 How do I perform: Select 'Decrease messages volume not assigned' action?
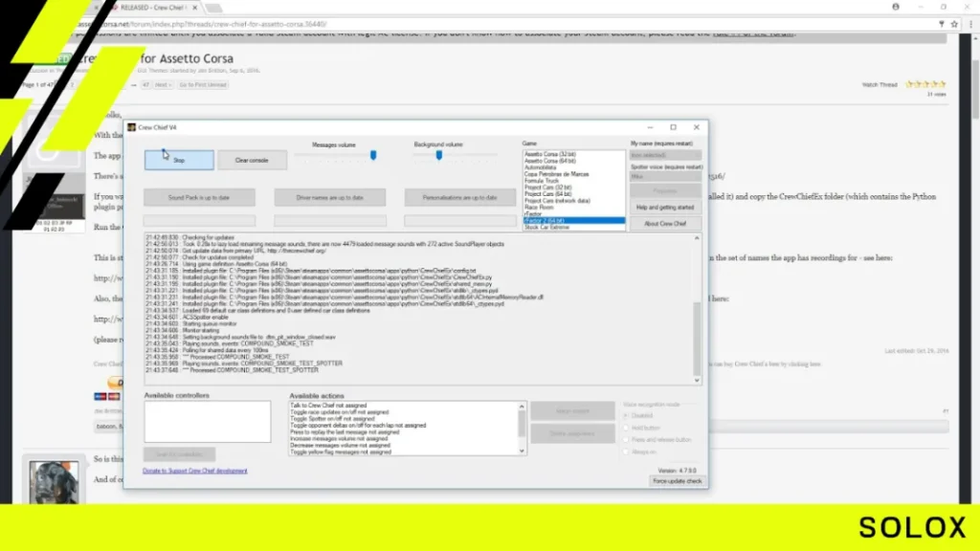(340, 446)
